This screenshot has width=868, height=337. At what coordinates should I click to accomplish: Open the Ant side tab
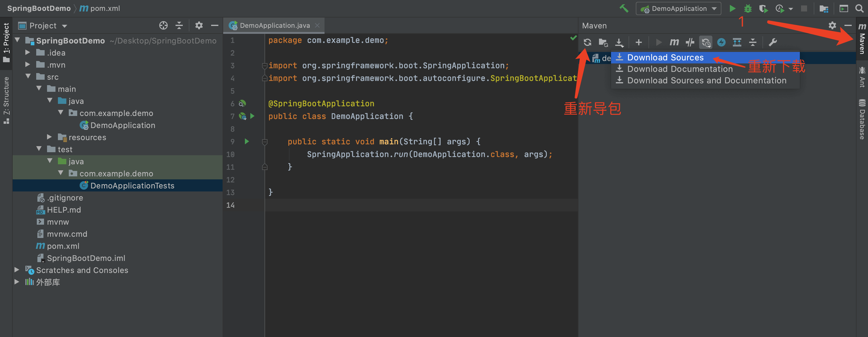(862, 77)
